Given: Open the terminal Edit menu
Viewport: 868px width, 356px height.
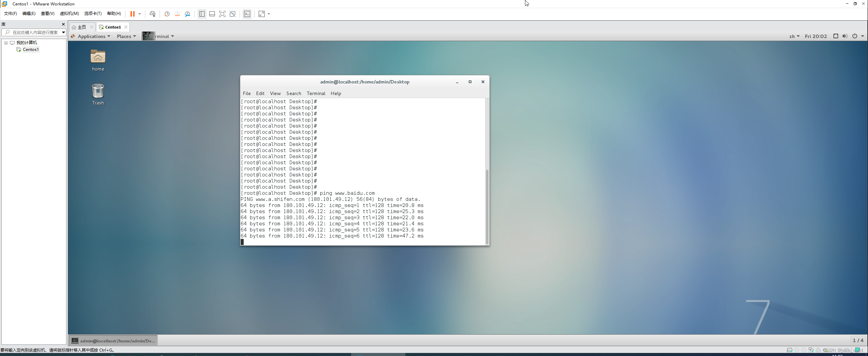Looking at the screenshot, I should (x=260, y=93).
